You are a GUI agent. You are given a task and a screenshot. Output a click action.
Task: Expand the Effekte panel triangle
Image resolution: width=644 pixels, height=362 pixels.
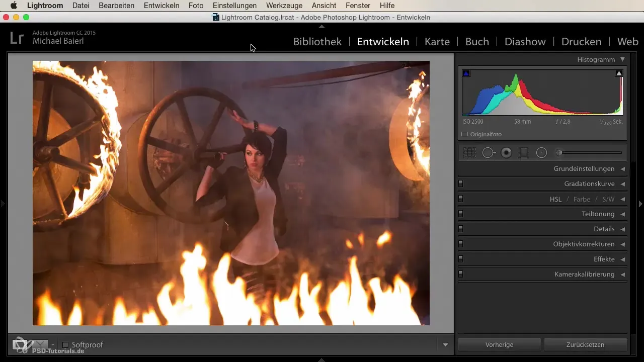pyautogui.click(x=623, y=259)
